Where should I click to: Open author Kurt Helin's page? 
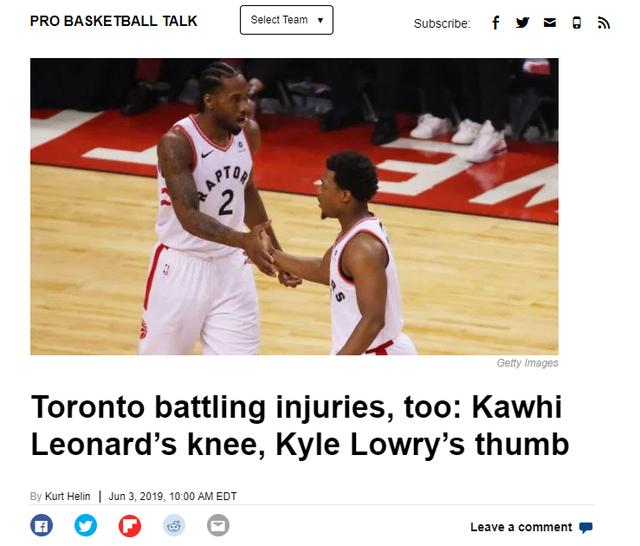67,496
